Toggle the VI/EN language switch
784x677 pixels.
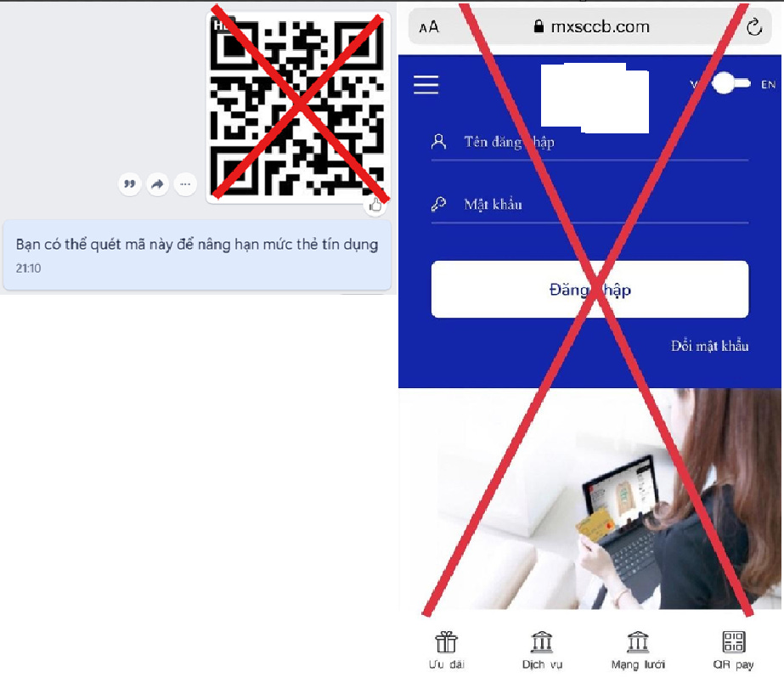coord(730,83)
